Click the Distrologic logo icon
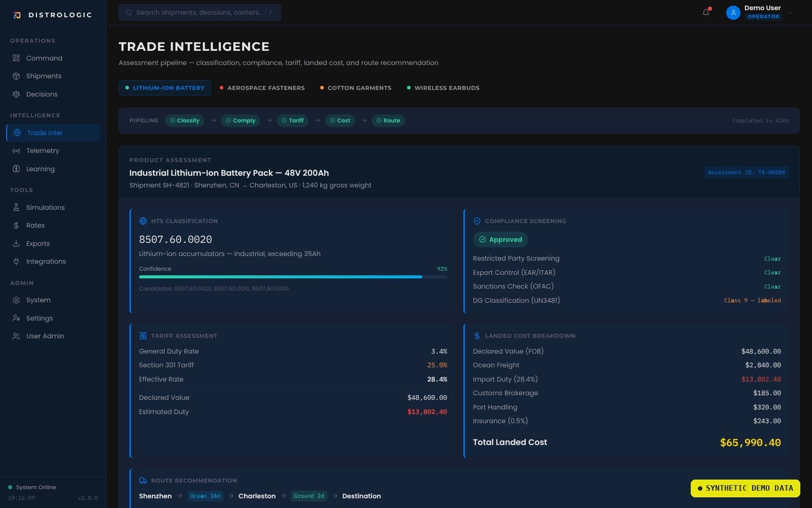Viewport: 812px width, 508px height. pos(17,15)
